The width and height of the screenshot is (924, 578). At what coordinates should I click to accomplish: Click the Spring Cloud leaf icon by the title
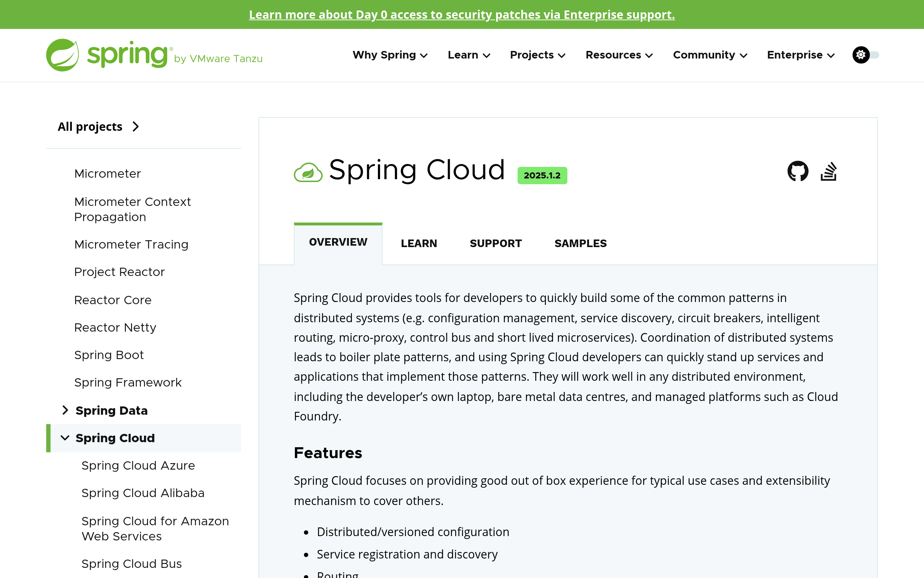pyautogui.click(x=308, y=172)
